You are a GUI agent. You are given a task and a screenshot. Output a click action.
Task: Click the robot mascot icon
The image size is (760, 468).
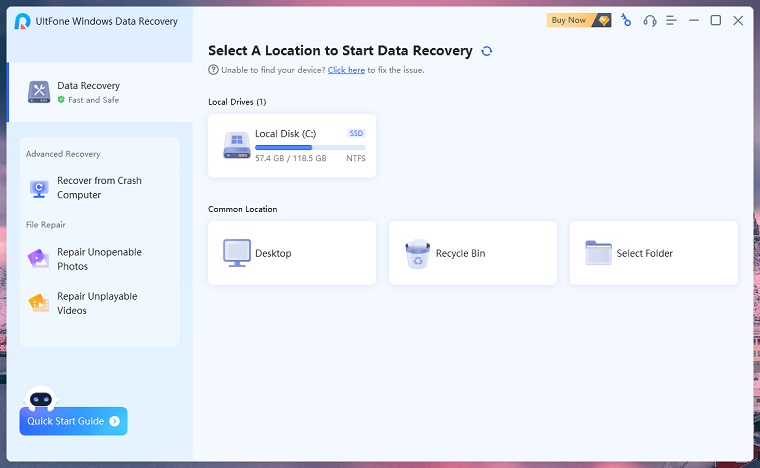pyautogui.click(x=41, y=398)
